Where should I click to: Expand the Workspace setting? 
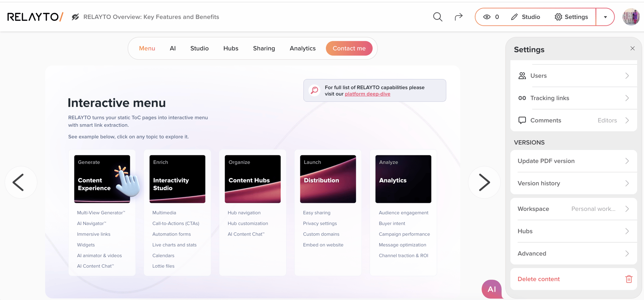click(x=574, y=209)
